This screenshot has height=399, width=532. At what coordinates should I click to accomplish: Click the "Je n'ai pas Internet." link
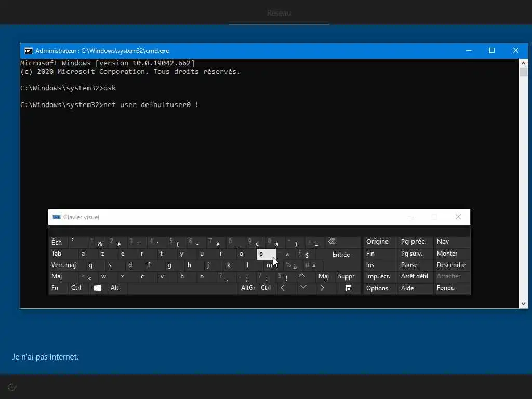(46, 357)
